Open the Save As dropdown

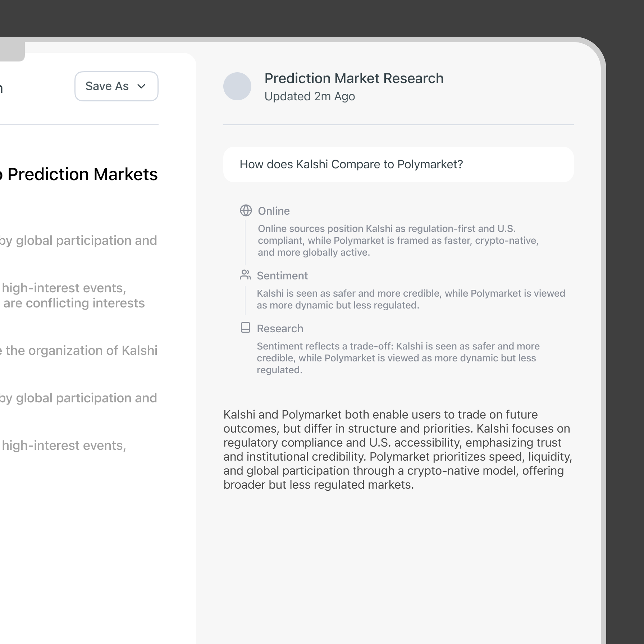(x=116, y=86)
